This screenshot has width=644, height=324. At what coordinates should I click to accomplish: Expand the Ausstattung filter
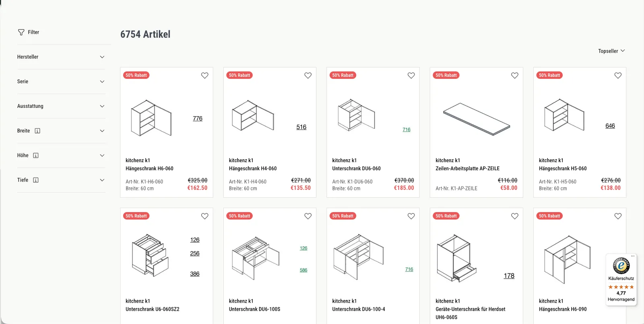pos(61,106)
